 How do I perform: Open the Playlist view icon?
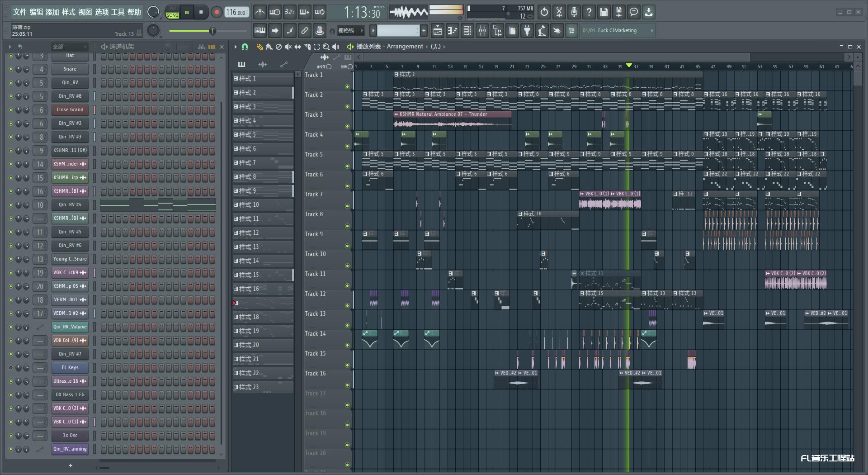pos(438,31)
